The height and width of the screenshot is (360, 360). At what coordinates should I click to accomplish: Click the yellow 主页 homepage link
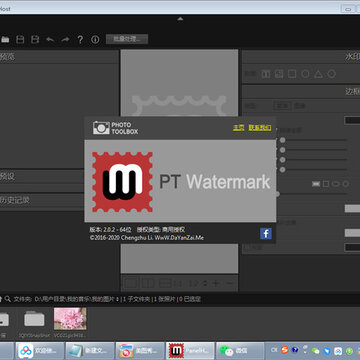coord(238,127)
